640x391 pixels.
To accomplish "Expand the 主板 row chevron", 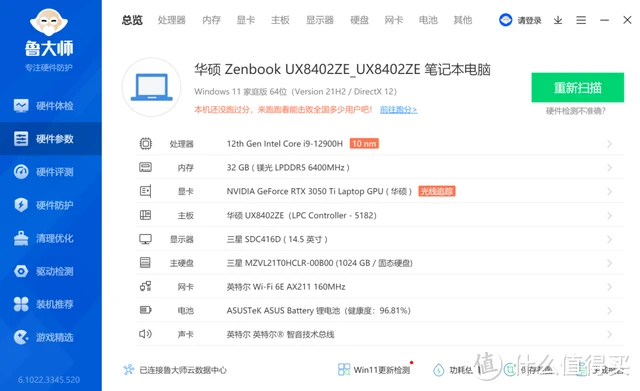I will [609, 215].
